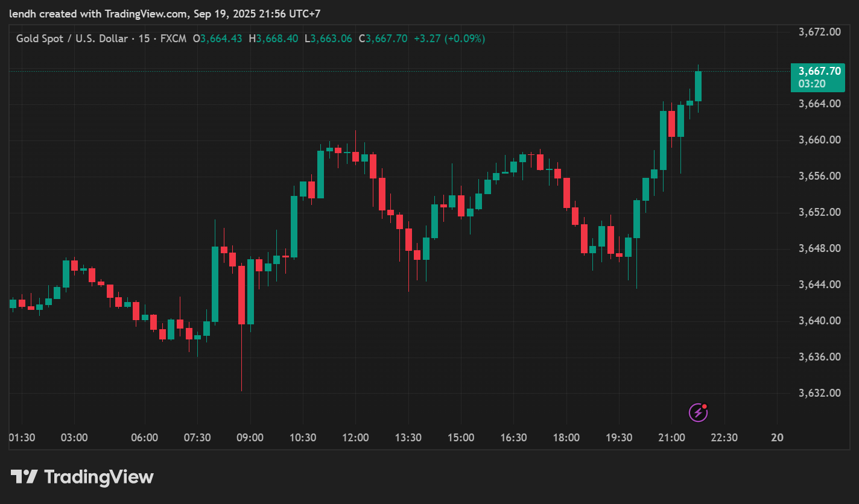The height and width of the screenshot is (504, 859).
Task: Click the 16:30 time axis label
Action: click(514, 438)
